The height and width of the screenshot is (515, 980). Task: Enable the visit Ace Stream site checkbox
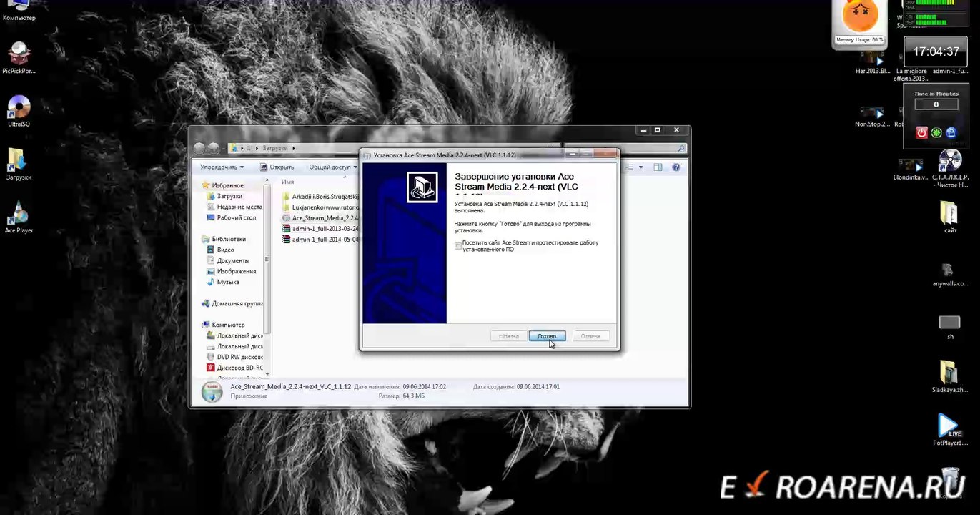pyautogui.click(x=458, y=246)
